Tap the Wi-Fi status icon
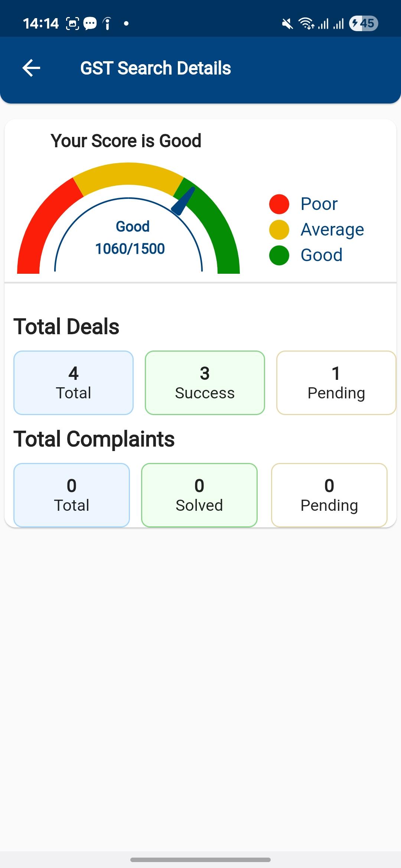Screen dimensions: 401x868 [306, 23]
